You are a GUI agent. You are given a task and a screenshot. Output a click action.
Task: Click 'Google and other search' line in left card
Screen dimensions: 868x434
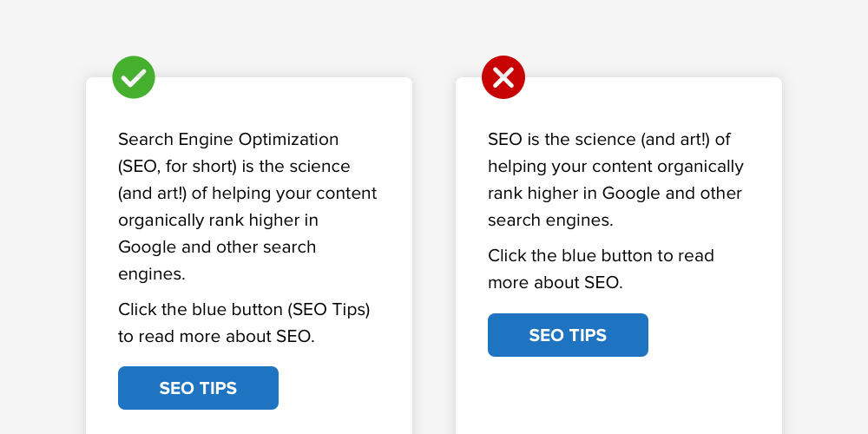tap(217, 247)
